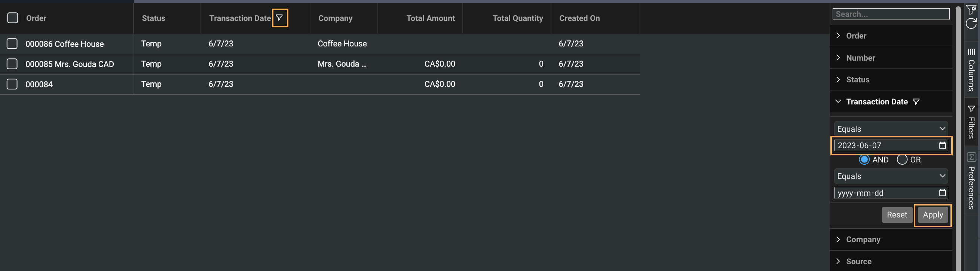Open calendar picker for empty yyyy-mm-dd field

942,193
